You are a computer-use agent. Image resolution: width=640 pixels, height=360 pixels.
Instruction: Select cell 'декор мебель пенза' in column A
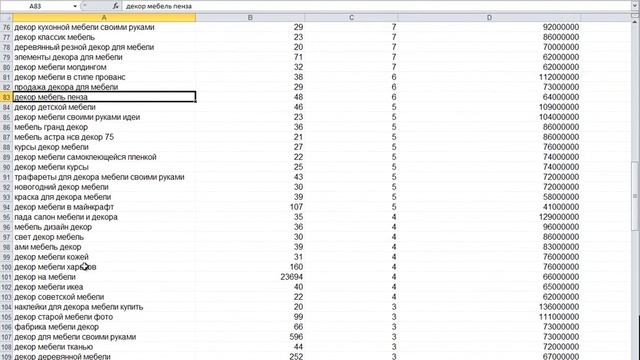104,97
